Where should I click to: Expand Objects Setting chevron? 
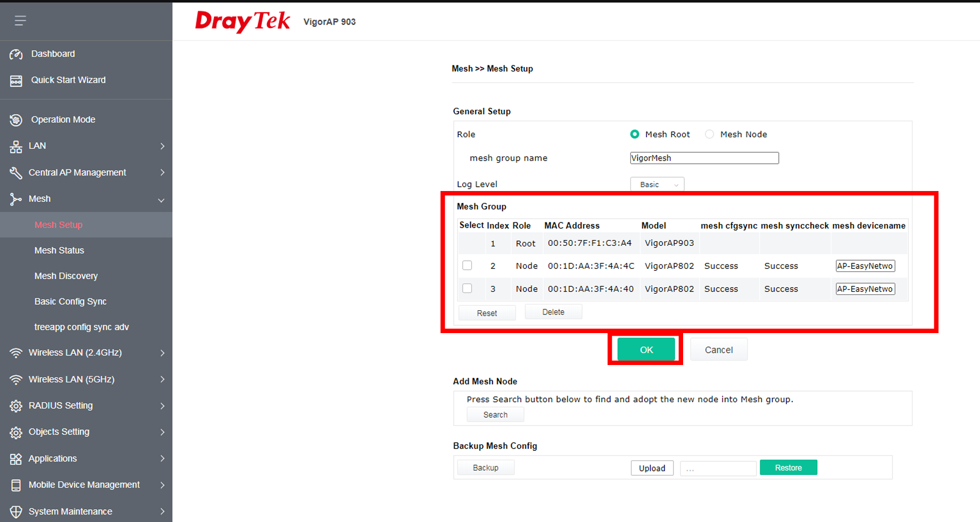pyautogui.click(x=162, y=432)
